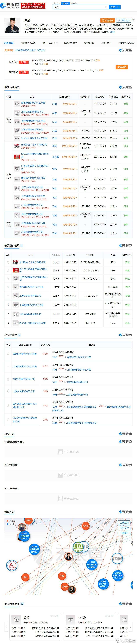Switch to the 他的所有公司 tab
The width and height of the screenshot is (137, 644).
[50, 43]
